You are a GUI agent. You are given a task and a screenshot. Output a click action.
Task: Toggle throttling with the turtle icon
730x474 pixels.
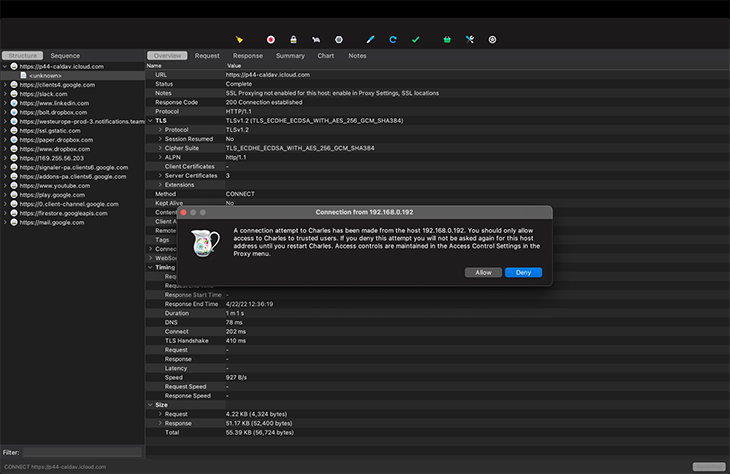coord(316,40)
